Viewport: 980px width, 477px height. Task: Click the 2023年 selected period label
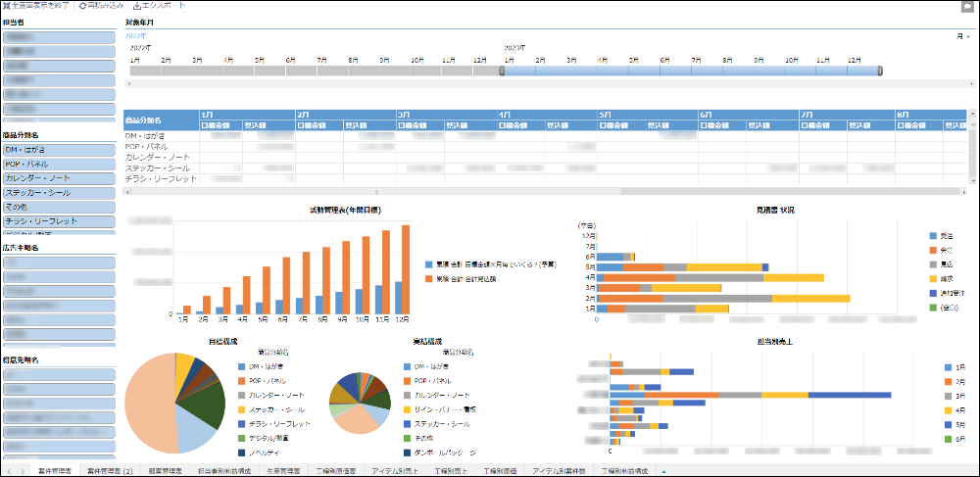pyautogui.click(x=135, y=37)
